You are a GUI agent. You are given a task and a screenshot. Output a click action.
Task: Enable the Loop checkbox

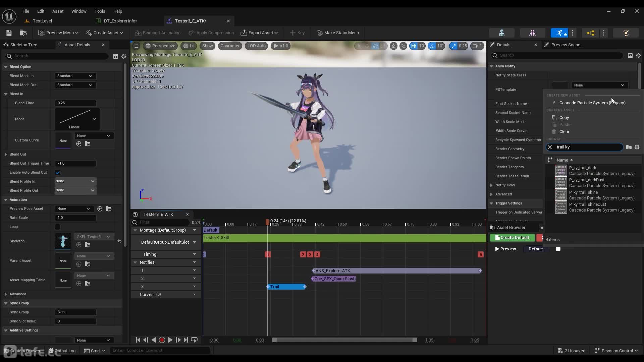[x=58, y=227]
